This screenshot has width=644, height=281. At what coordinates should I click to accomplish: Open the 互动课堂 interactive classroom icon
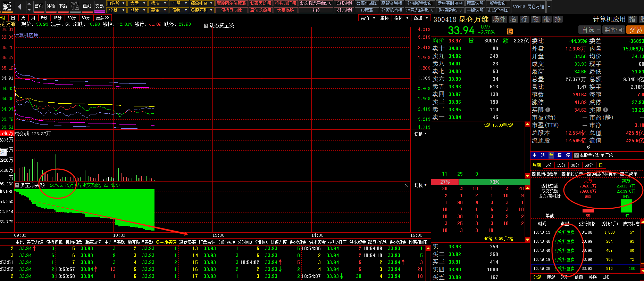click(7, 6)
